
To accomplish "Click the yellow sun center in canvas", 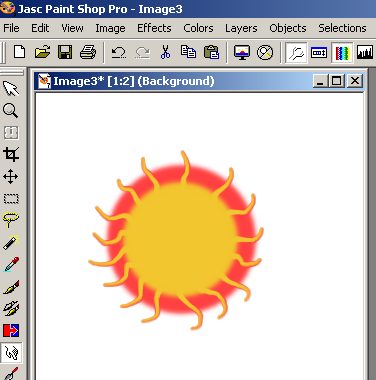I will coord(180,239).
